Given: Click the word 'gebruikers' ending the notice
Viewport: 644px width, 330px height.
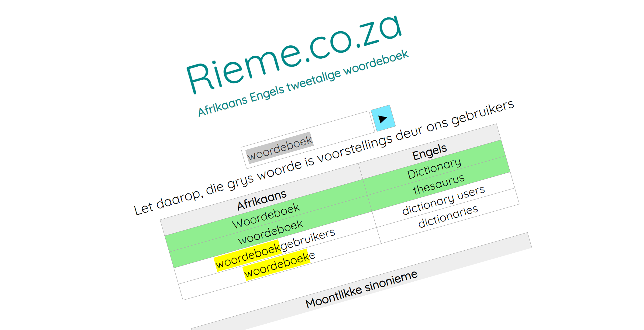Looking at the screenshot, I should click(482, 112).
